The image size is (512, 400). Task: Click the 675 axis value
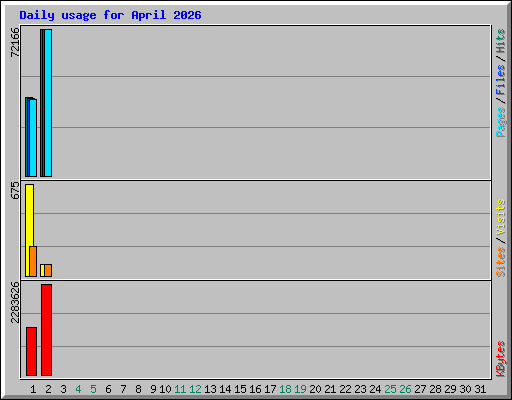tap(15, 190)
